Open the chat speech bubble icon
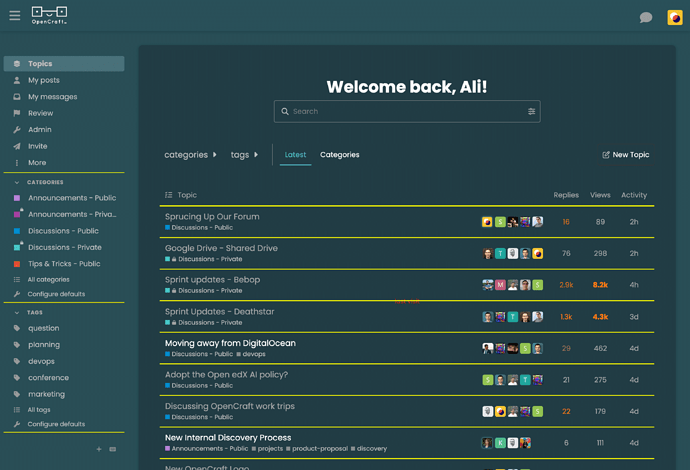Viewport: 690px width, 470px height. tap(646, 17)
